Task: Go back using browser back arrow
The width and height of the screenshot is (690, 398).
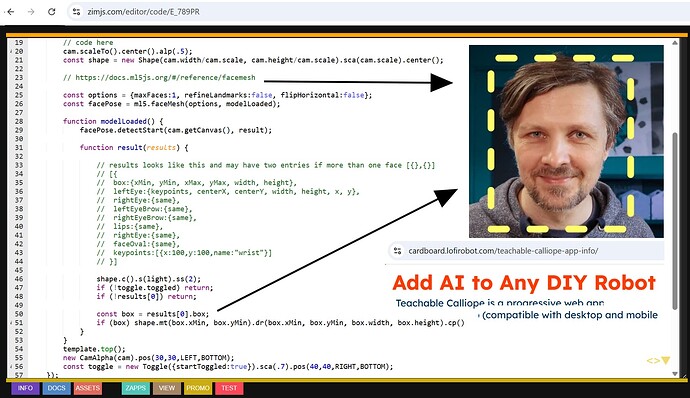Action: [11, 12]
